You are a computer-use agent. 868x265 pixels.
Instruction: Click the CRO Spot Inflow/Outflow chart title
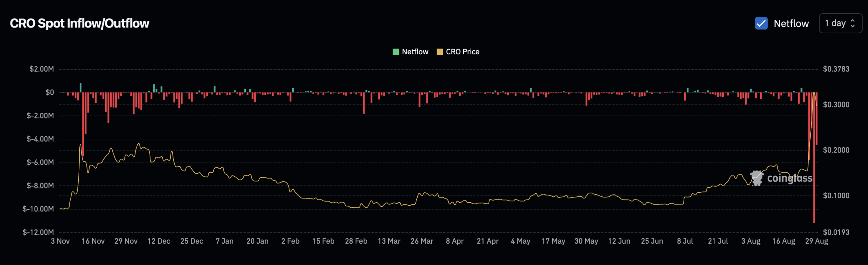pyautogui.click(x=79, y=23)
